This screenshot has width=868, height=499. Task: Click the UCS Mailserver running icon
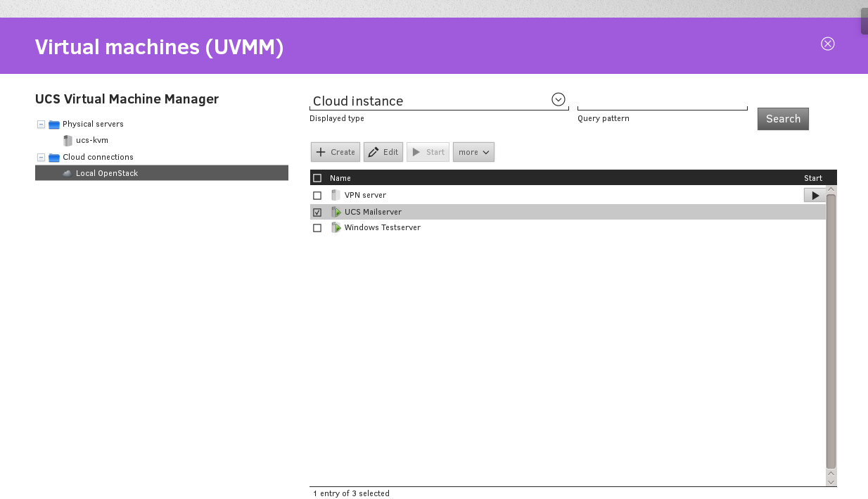coord(336,212)
